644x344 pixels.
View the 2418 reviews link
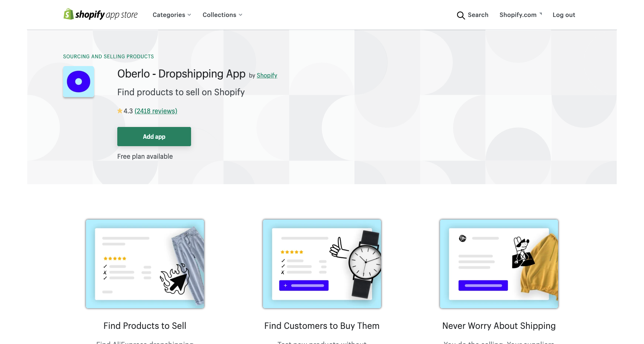pos(156,111)
